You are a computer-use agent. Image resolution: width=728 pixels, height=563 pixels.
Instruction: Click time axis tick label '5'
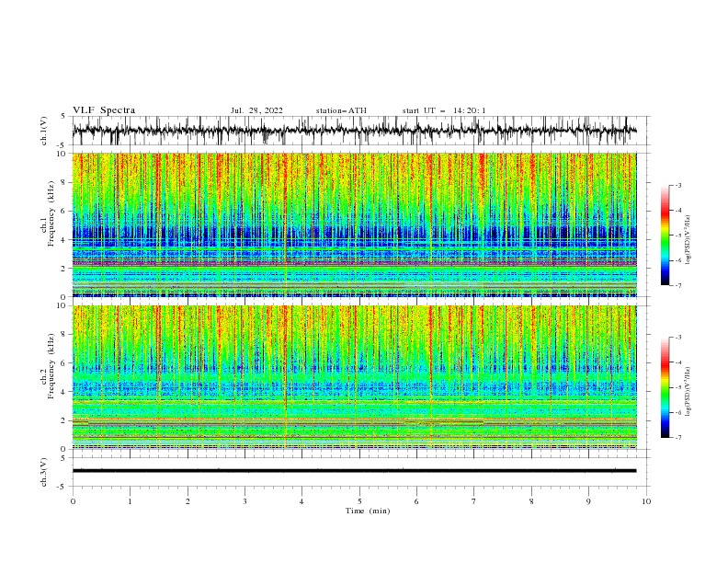point(359,501)
